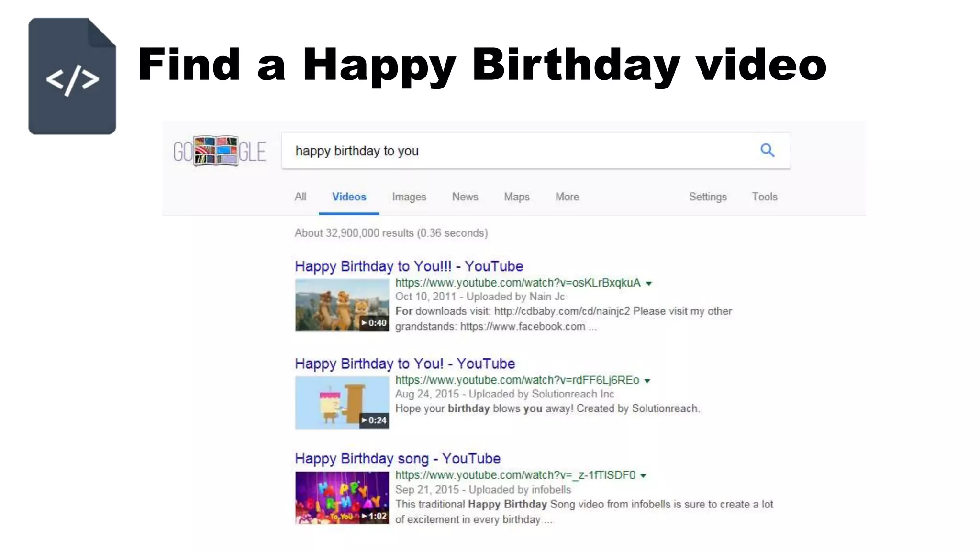
Task: Click the code file icon beside the title
Action: click(x=72, y=76)
